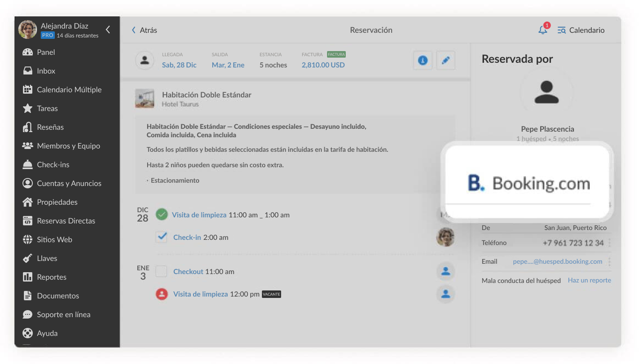Go back with Atrás link
The width and height of the screenshot is (640, 364).
coord(144,30)
